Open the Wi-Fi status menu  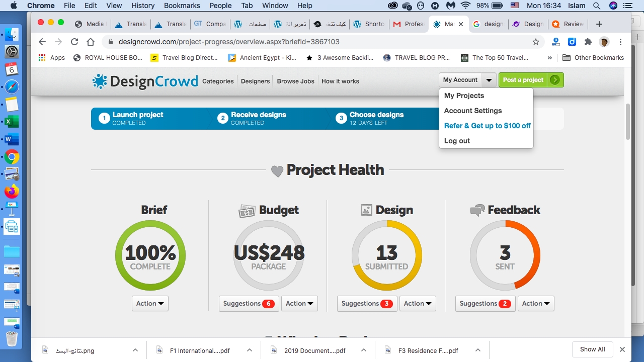pyautogui.click(x=465, y=6)
